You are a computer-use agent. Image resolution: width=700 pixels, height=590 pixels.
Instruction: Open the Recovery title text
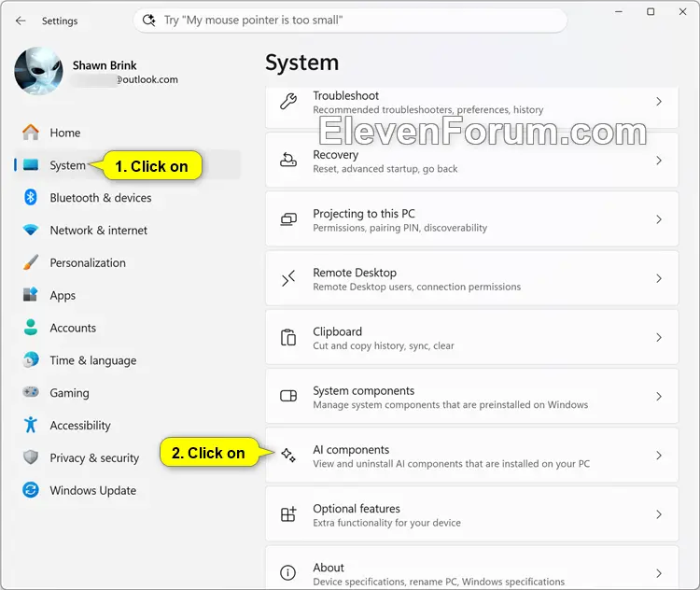pyautogui.click(x=336, y=155)
